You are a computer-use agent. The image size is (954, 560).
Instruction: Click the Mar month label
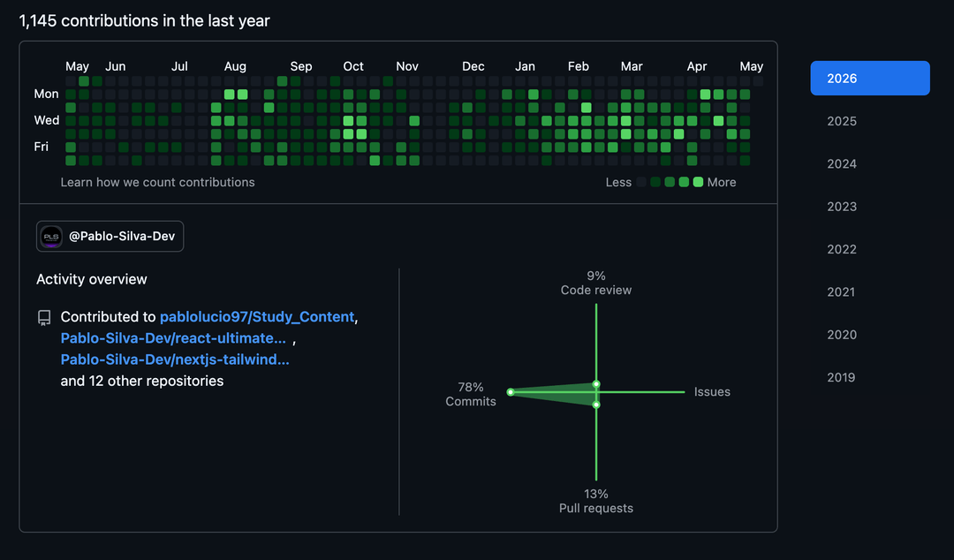coord(632,66)
